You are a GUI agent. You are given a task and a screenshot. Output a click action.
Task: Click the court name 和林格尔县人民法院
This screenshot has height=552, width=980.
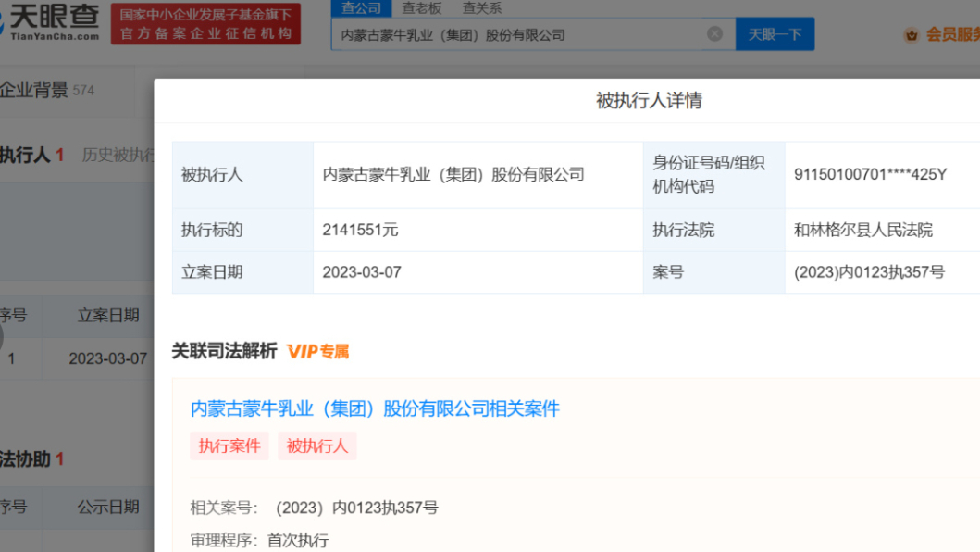point(862,230)
